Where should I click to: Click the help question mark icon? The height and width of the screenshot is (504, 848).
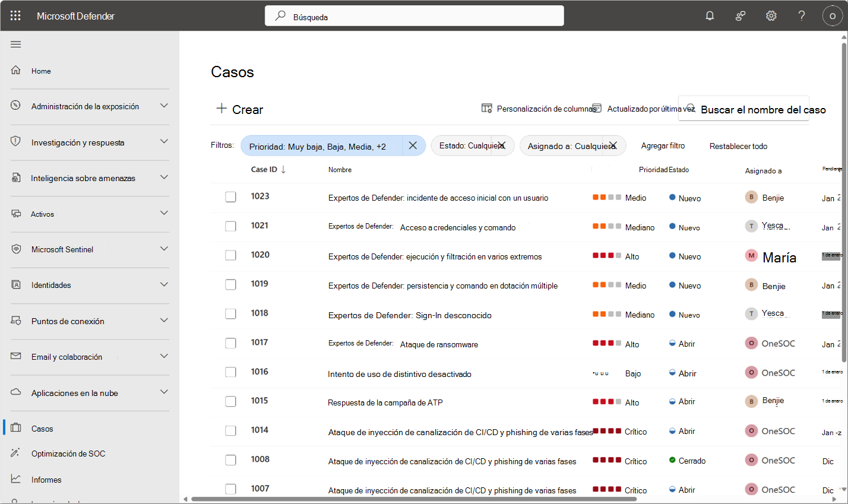801,16
